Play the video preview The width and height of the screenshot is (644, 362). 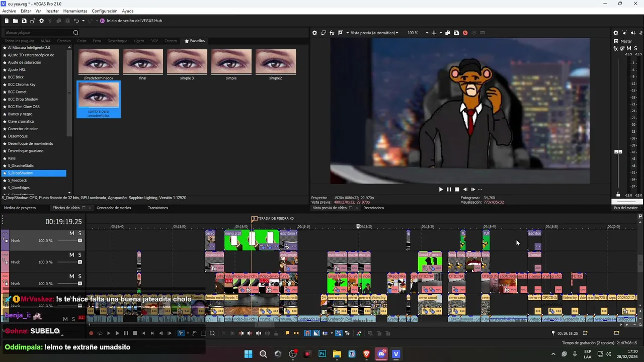pos(441,190)
